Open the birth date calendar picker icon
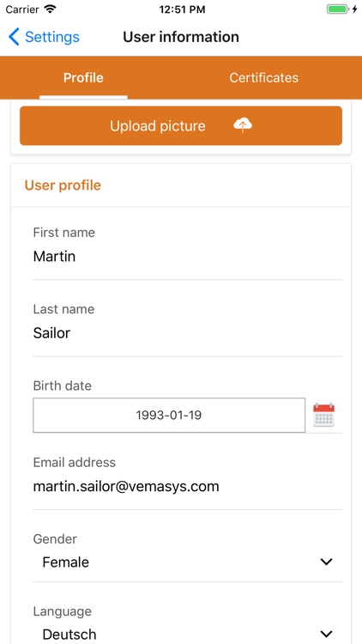The height and width of the screenshot is (644, 362). pos(324,415)
